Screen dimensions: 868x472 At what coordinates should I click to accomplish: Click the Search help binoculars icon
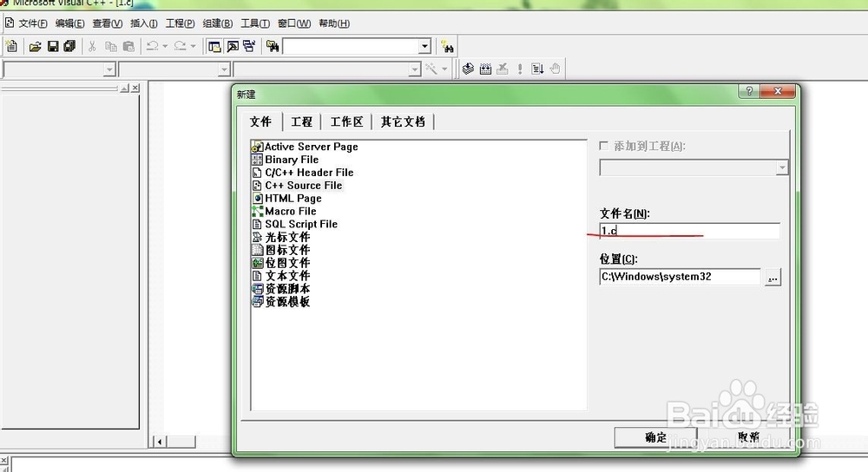pyautogui.click(x=447, y=47)
